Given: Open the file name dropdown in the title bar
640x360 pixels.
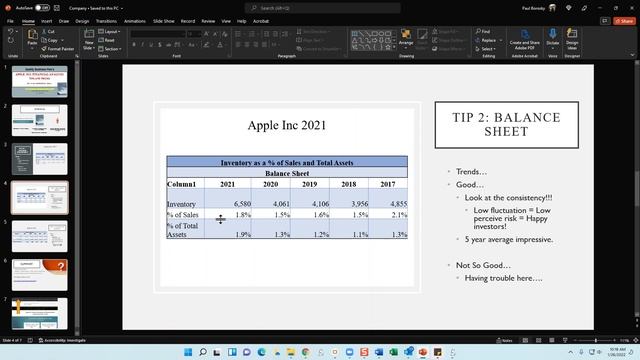Looking at the screenshot, I should click(x=122, y=8).
